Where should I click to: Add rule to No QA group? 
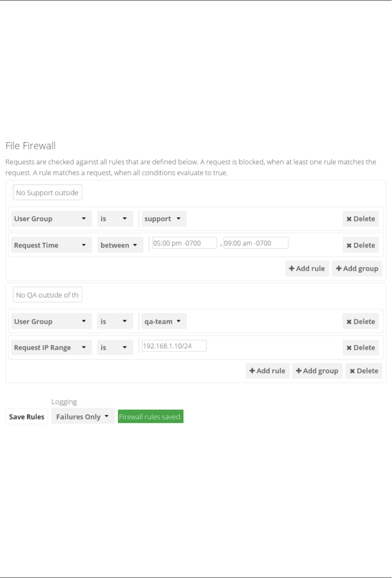click(x=267, y=371)
